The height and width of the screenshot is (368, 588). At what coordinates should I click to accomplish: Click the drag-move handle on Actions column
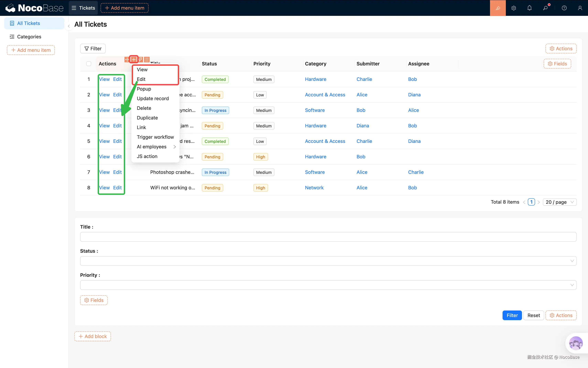pos(127,59)
